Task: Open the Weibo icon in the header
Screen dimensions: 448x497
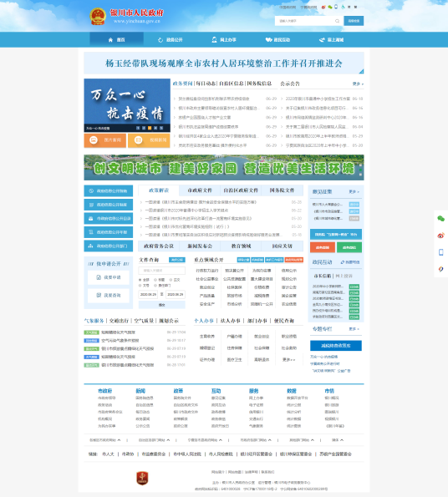Action: tap(323, 7)
